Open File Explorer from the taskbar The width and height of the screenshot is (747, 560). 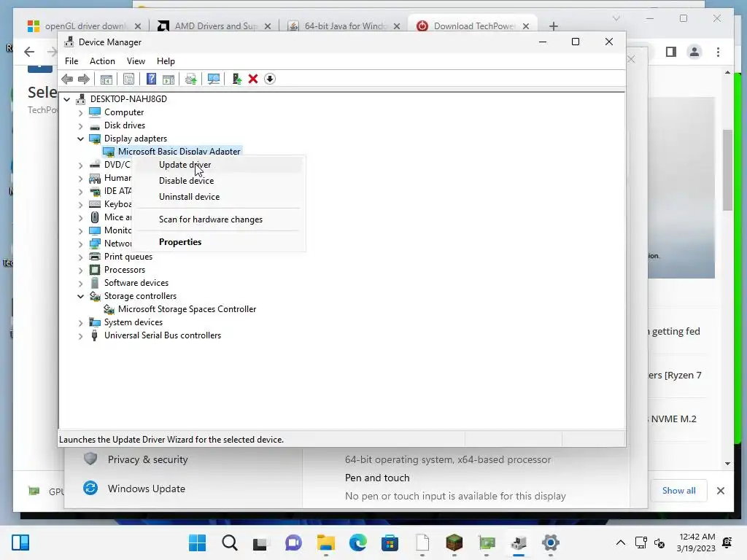(326, 542)
